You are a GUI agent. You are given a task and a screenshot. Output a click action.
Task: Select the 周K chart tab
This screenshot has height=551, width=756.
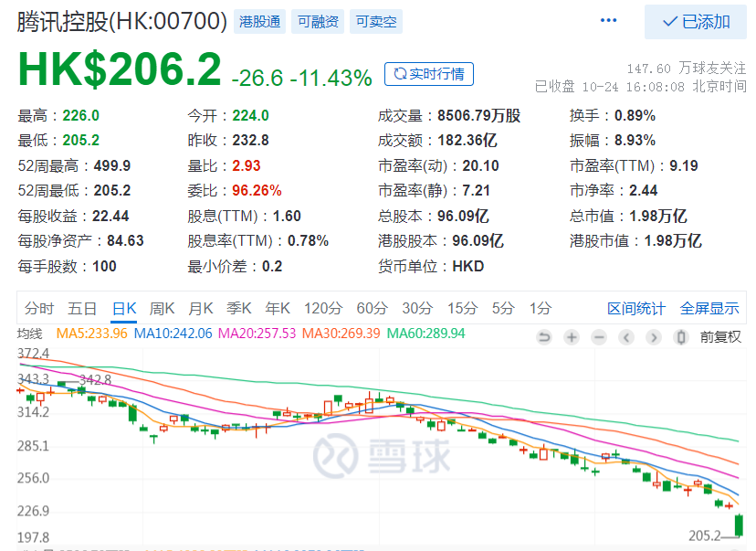(x=162, y=308)
